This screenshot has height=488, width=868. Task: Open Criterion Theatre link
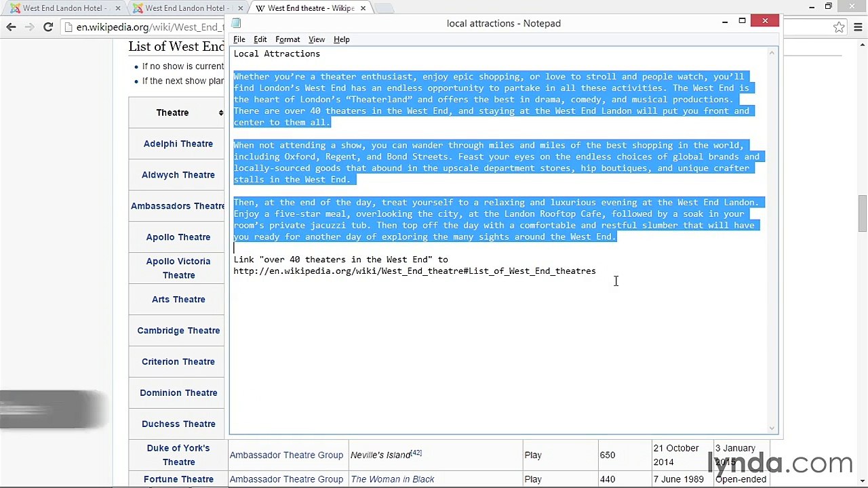click(x=178, y=362)
